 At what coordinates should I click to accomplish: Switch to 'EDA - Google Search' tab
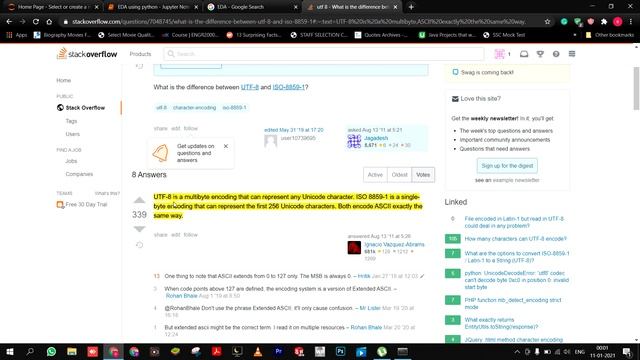pyautogui.click(x=251, y=7)
